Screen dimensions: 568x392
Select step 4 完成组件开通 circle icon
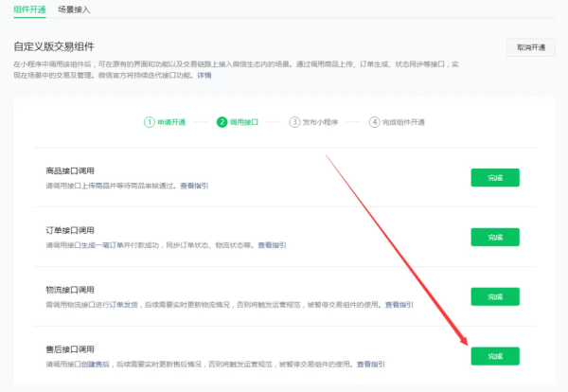[x=375, y=122]
